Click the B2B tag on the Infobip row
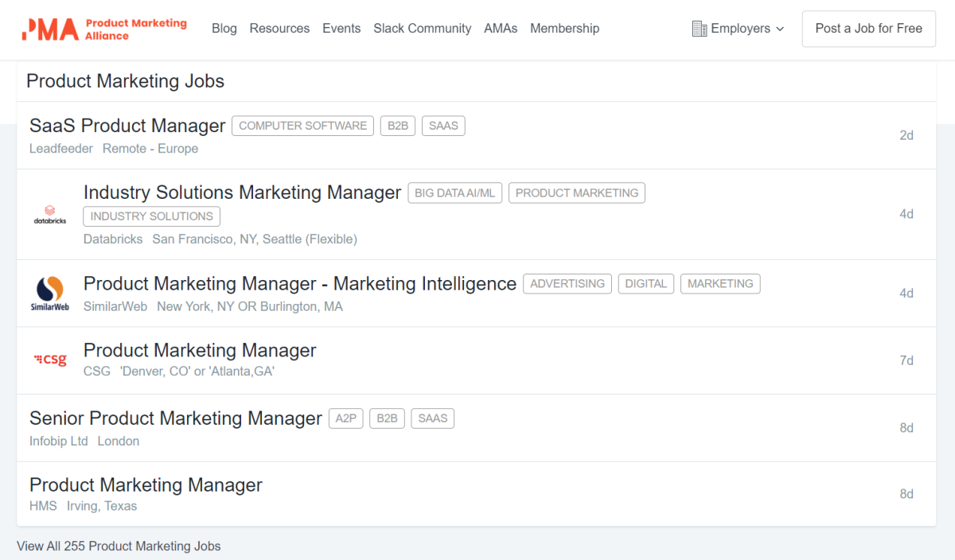This screenshot has height=560, width=955. 387,418
